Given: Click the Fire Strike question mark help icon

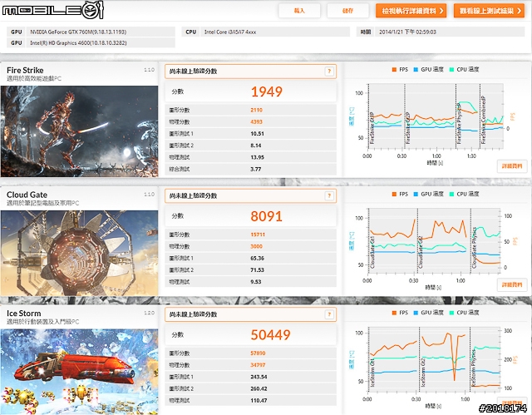Looking at the screenshot, I should coord(329,72).
